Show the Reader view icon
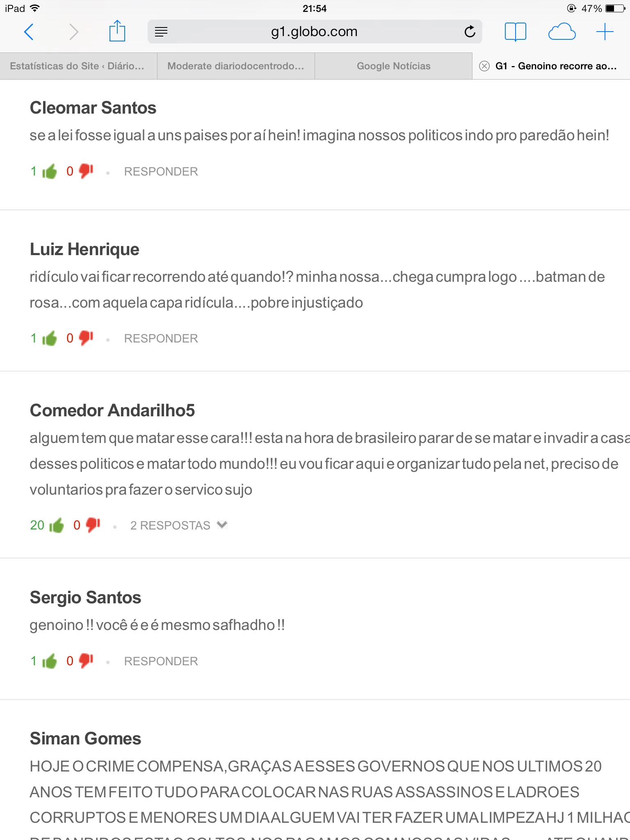 tap(161, 32)
